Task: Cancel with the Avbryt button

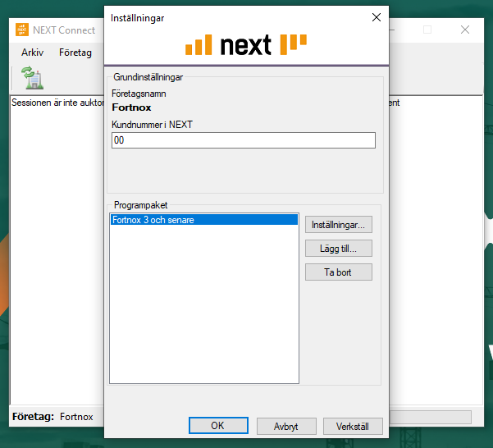Action: click(x=286, y=427)
